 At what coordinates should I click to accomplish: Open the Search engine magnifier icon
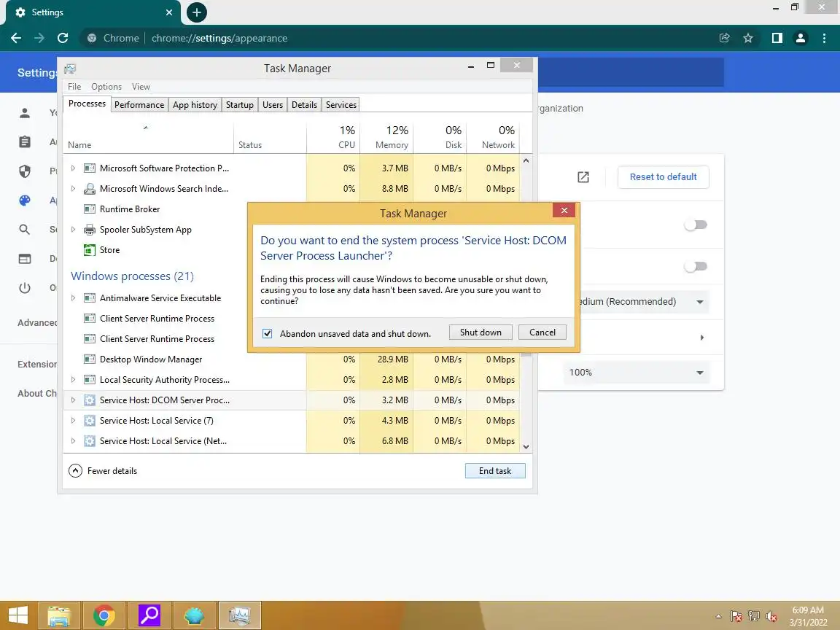click(25, 229)
